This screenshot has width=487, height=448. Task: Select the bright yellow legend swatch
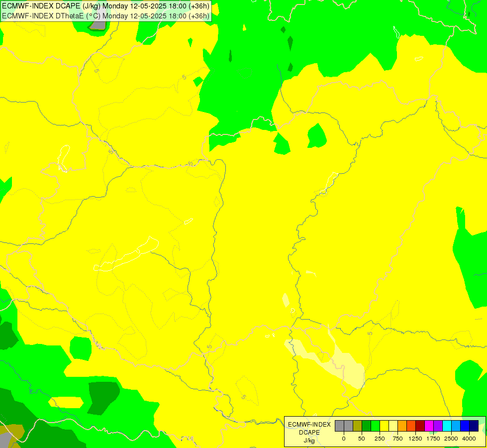(x=384, y=426)
